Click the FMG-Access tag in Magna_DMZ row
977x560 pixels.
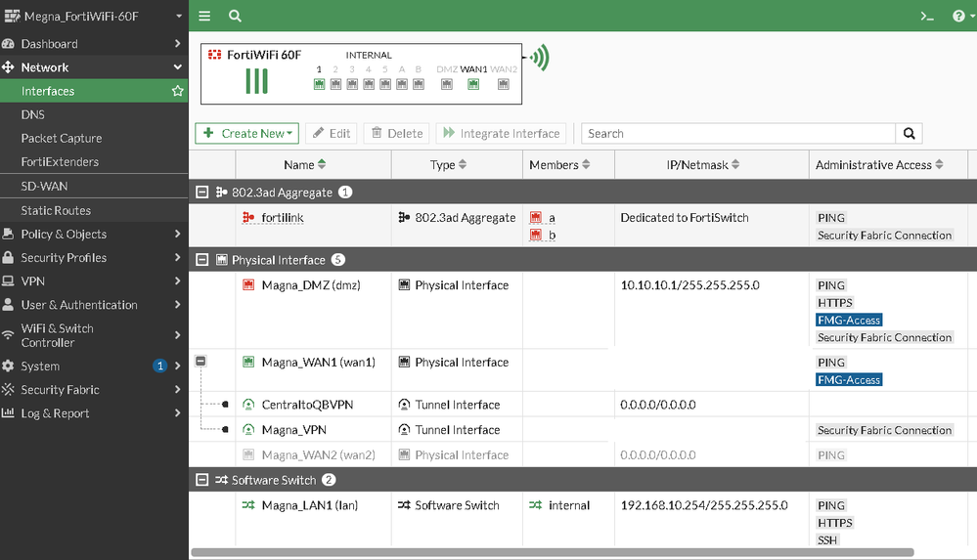tap(849, 321)
